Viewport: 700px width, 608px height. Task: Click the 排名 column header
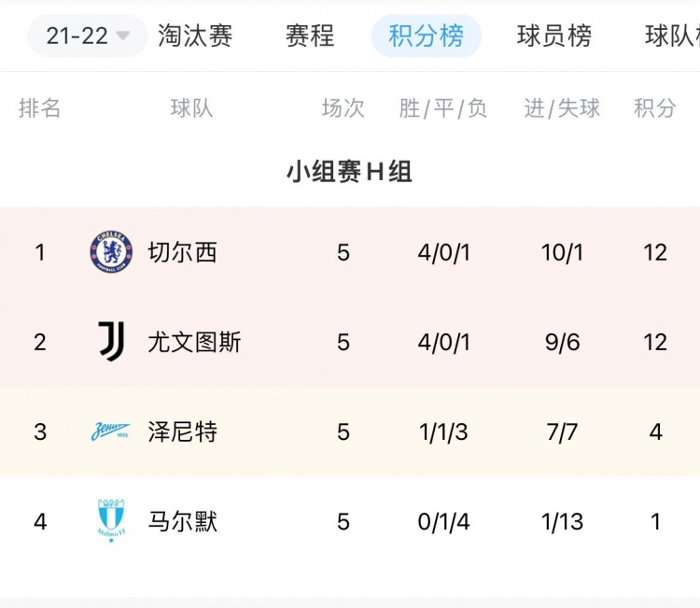(39, 108)
